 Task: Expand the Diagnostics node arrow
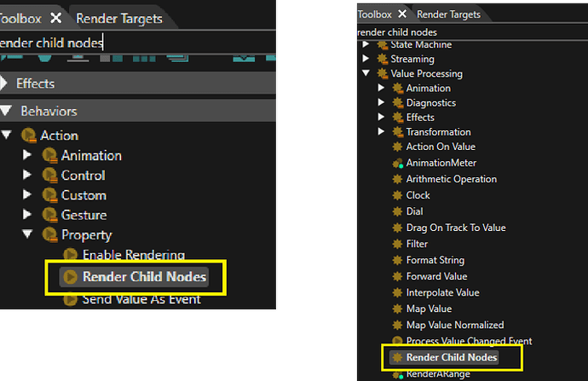[x=382, y=102]
